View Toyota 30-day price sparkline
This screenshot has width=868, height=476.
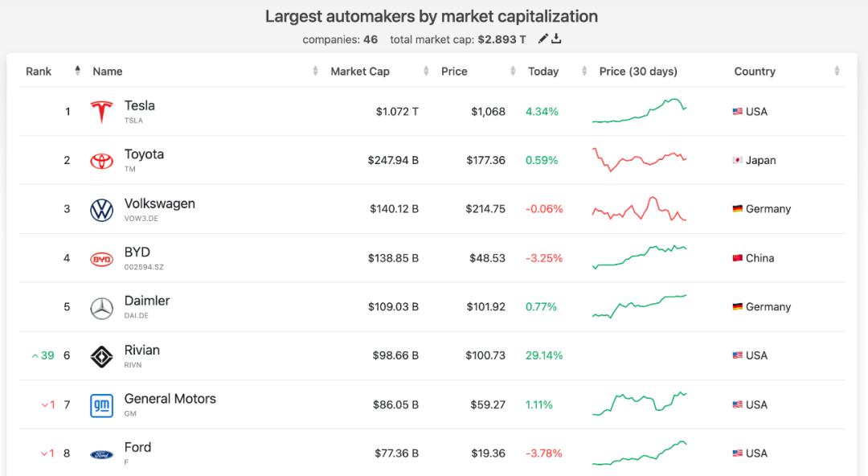click(639, 159)
